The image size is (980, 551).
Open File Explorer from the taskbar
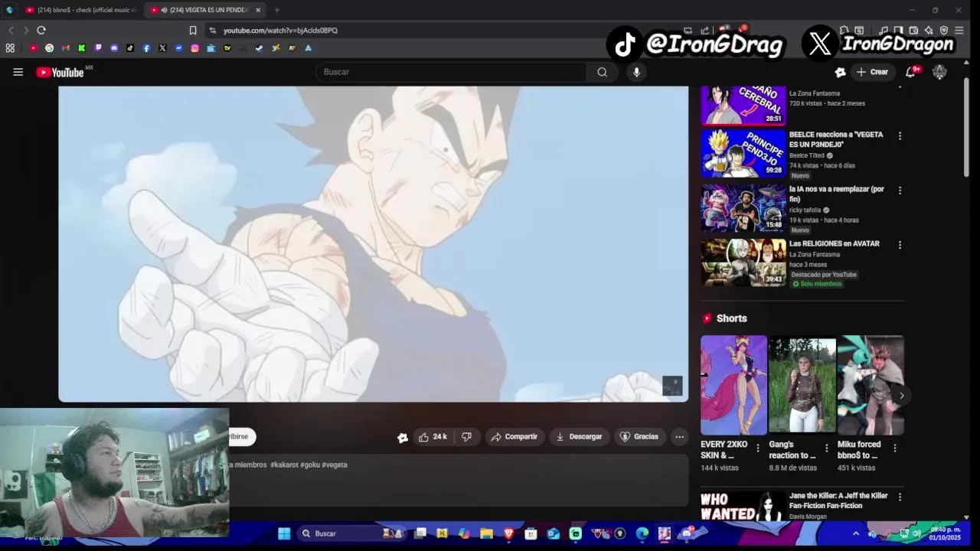486,533
